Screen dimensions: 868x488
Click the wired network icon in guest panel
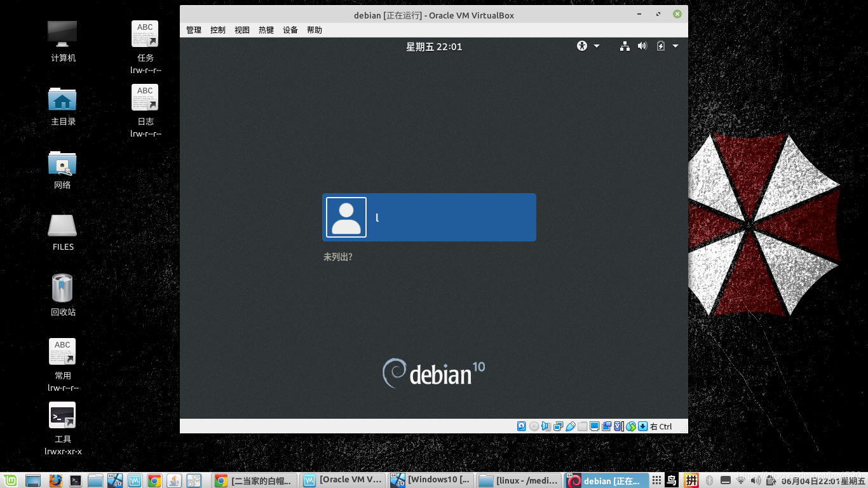(625, 46)
